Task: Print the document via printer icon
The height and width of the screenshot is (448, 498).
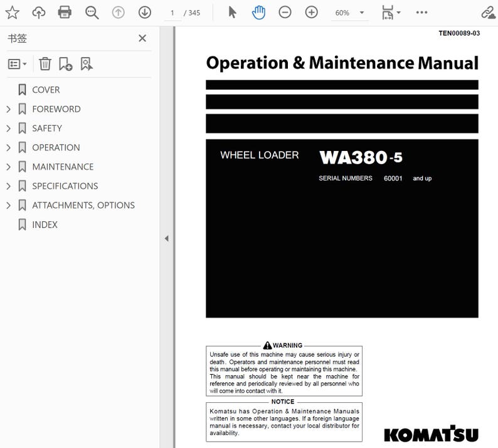Action: [x=65, y=13]
